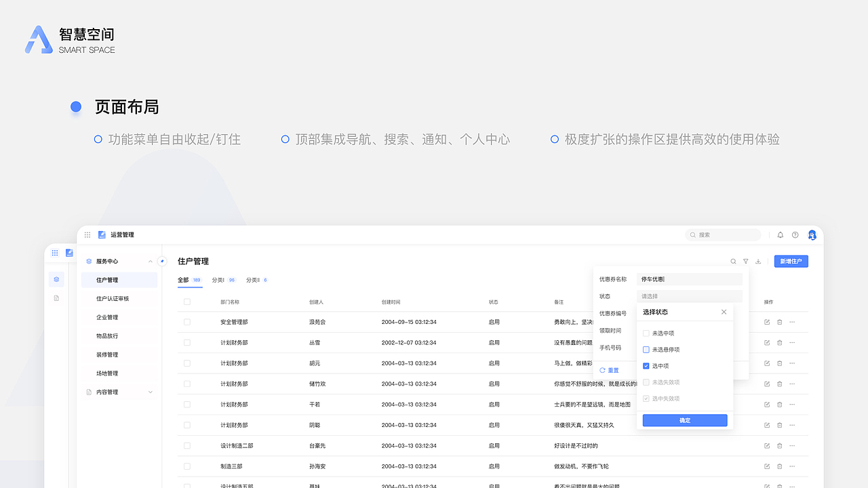Go to 物品放行 in the sidebar
This screenshot has height=488, width=868.
(107, 336)
